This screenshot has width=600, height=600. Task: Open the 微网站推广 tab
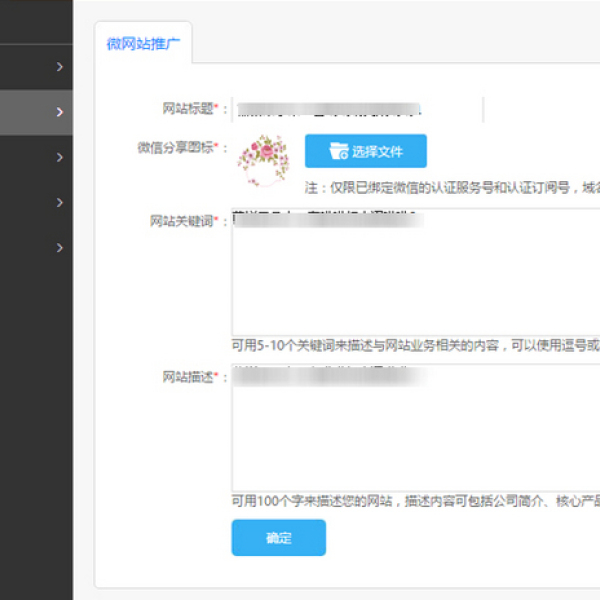click(x=143, y=43)
